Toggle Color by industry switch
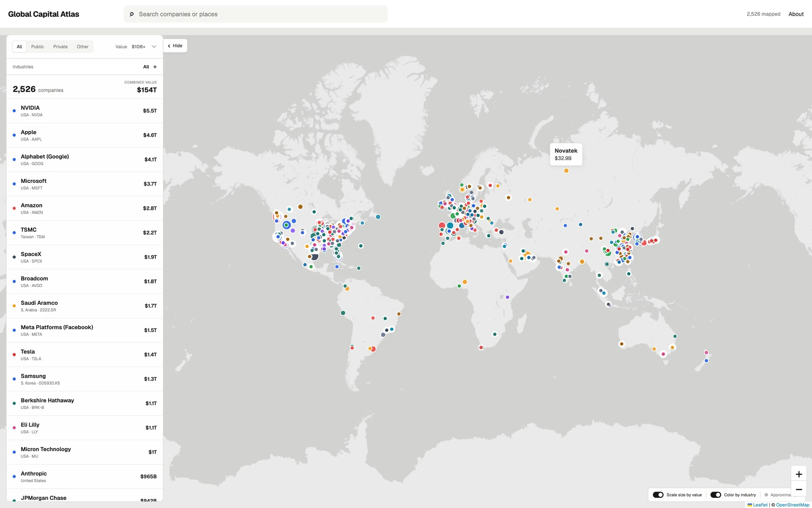 click(716, 495)
